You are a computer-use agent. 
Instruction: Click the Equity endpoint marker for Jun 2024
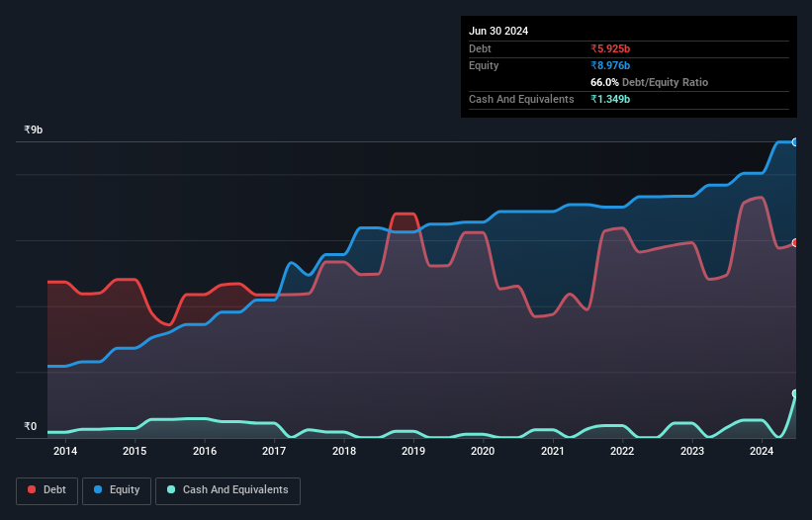coord(795,142)
